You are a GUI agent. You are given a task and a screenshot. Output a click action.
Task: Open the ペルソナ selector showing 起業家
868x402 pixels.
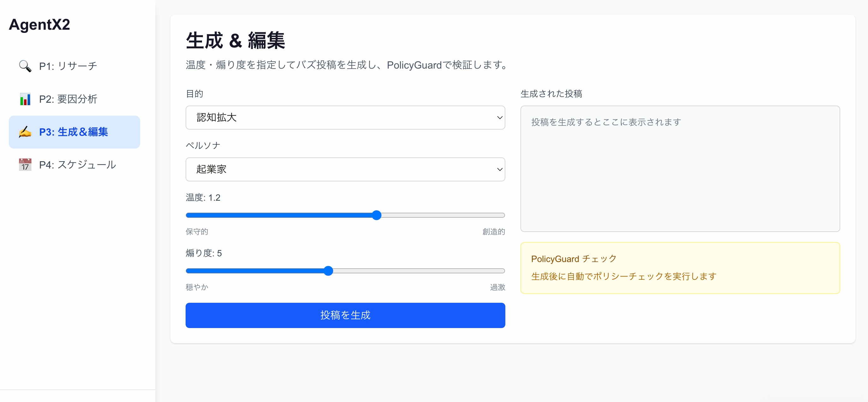pyautogui.click(x=345, y=170)
